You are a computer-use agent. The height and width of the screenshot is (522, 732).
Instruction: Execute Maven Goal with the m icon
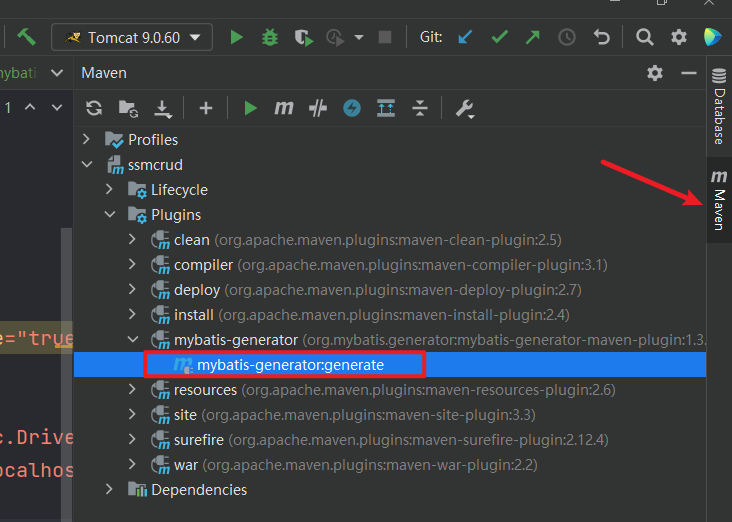click(x=284, y=108)
